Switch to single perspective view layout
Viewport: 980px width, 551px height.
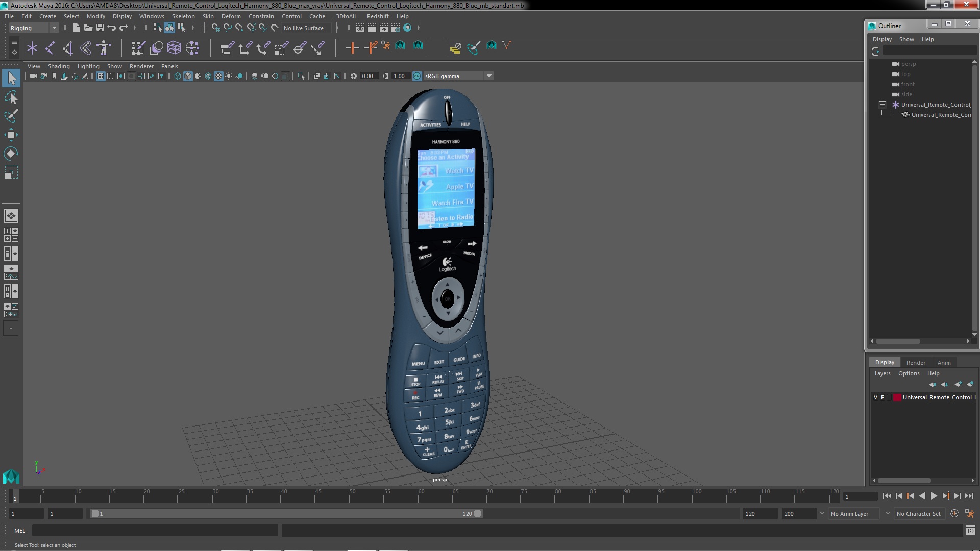point(11,216)
